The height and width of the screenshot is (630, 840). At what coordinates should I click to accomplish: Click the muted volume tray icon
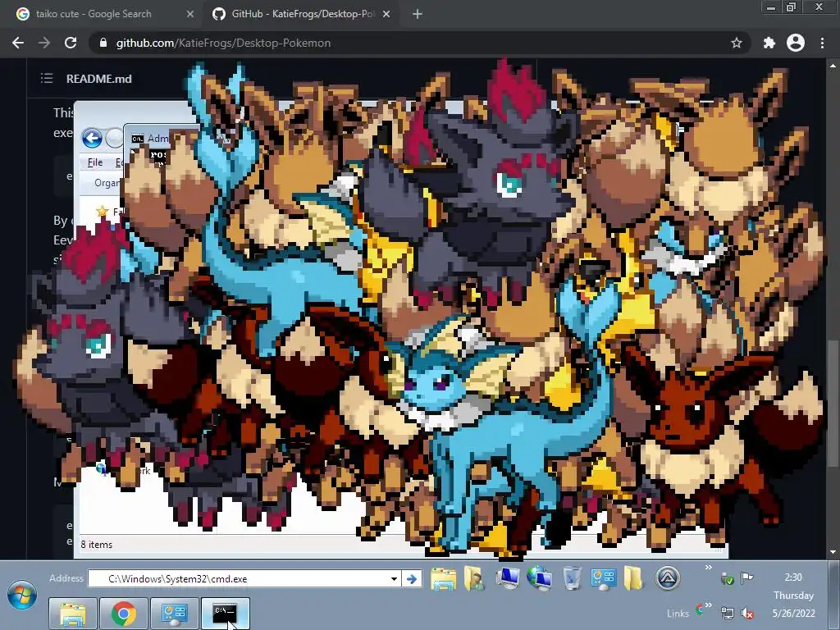(x=746, y=614)
